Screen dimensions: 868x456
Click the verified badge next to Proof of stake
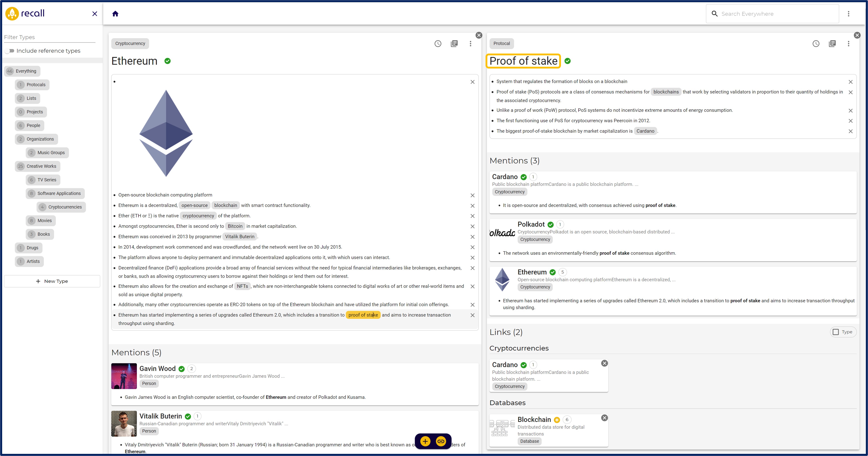tap(567, 61)
